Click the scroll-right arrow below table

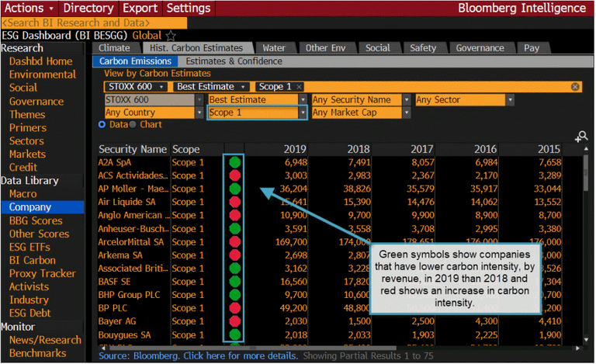click(577, 348)
